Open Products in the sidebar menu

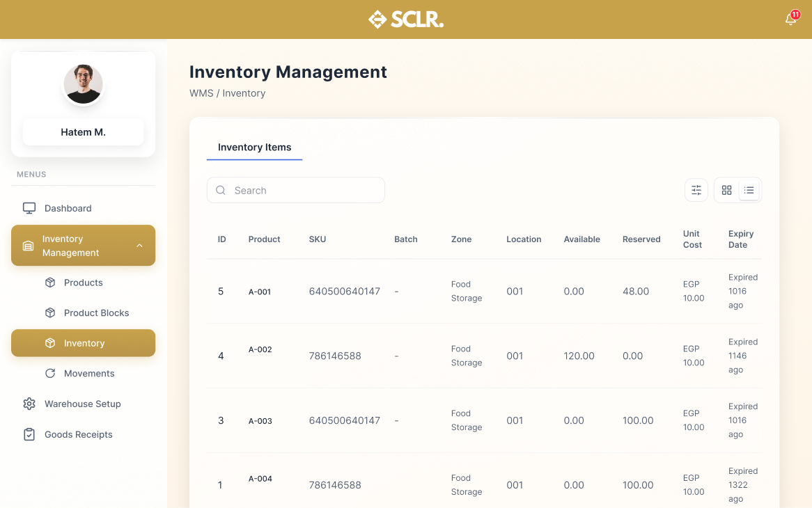83,283
